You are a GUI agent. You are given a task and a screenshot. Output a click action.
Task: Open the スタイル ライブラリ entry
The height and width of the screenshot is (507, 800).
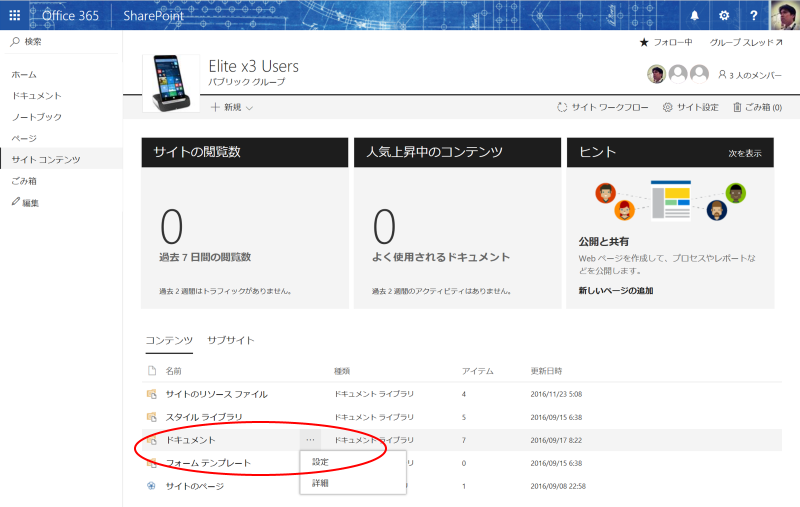(x=204, y=417)
